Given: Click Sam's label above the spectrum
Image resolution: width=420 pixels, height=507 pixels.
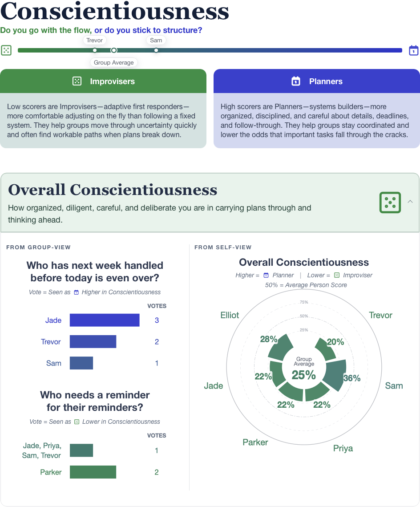Looking at the screenshot, I should pos(156,40).
